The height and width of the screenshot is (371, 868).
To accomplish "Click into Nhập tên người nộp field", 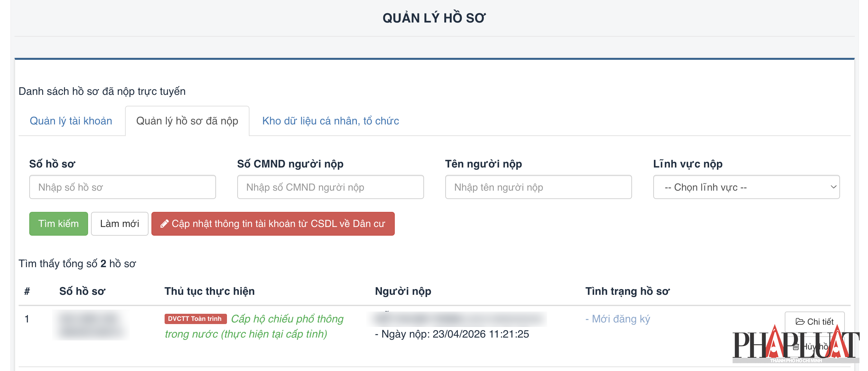I will click(x=538, y=187).
